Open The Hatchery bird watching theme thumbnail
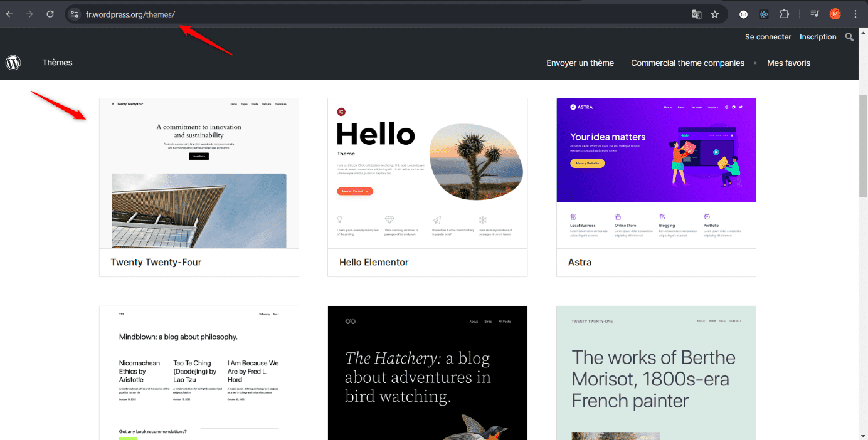The width and height of the screenshot is (868, 440). pyautogui.click(x=427, y=373)
